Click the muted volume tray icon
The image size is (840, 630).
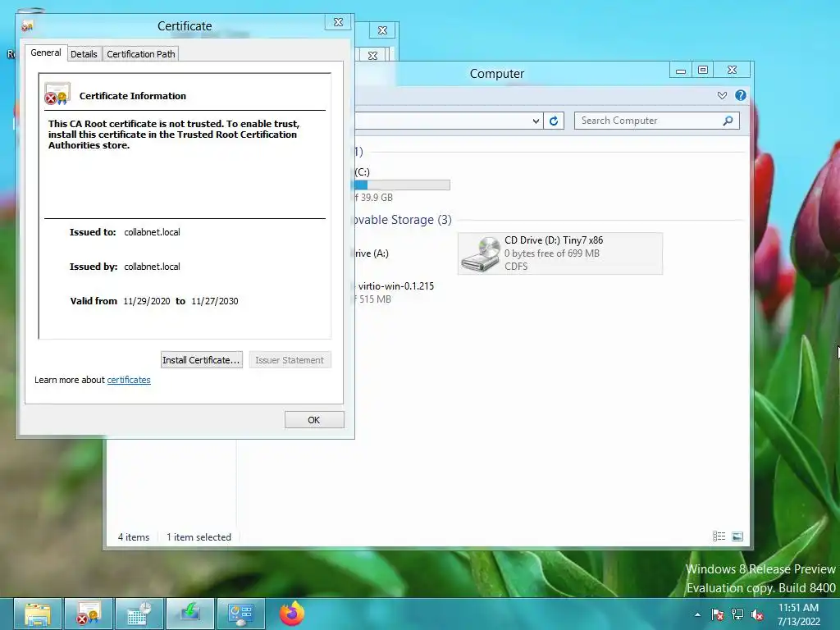pyautogui.click(x=757, y=614)
